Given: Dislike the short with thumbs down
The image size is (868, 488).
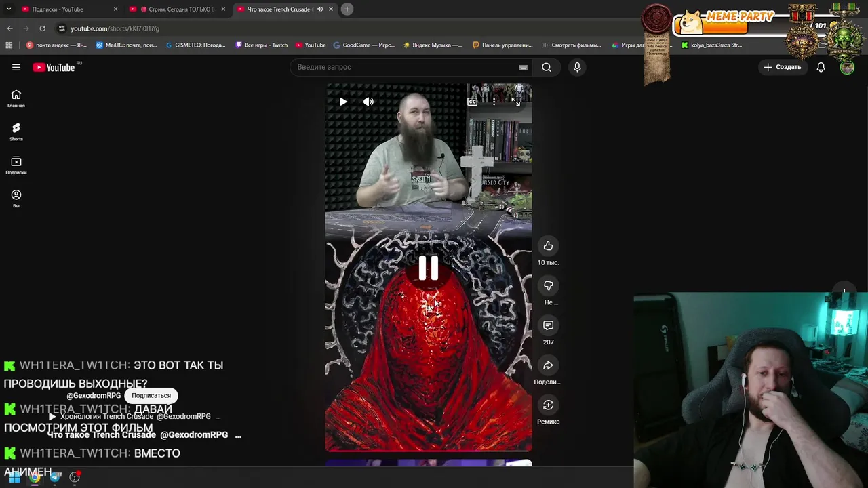Looking at the screenshot, I should [x=548, y=286].
